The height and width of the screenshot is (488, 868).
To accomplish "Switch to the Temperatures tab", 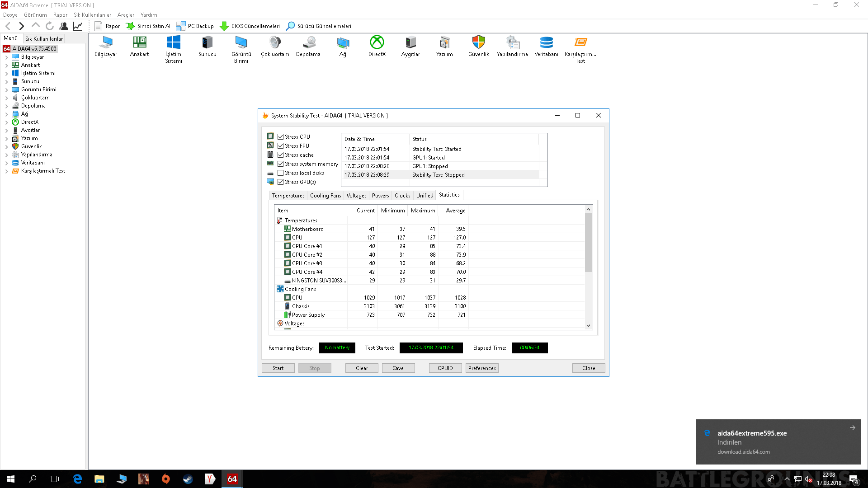I will 288,196.
